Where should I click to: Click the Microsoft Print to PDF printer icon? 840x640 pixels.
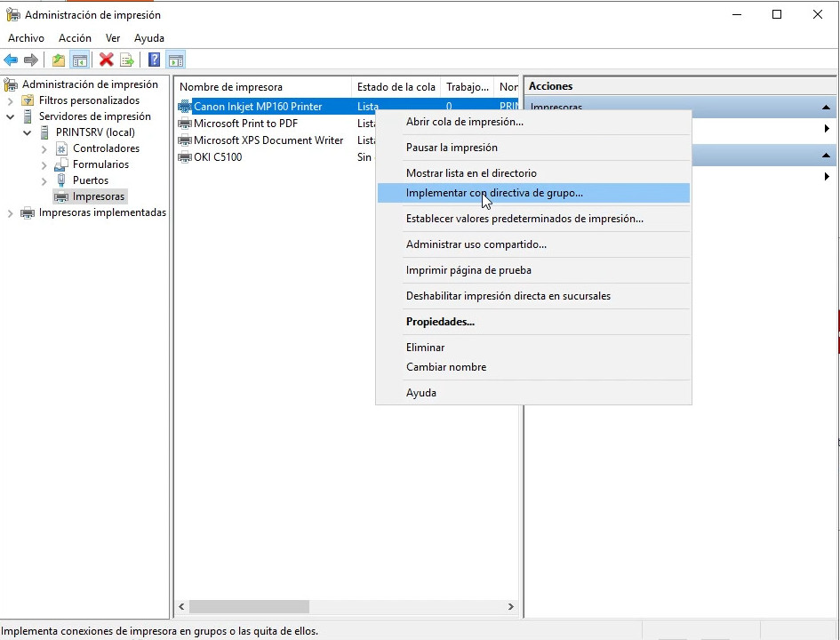(x=185, y=124)
